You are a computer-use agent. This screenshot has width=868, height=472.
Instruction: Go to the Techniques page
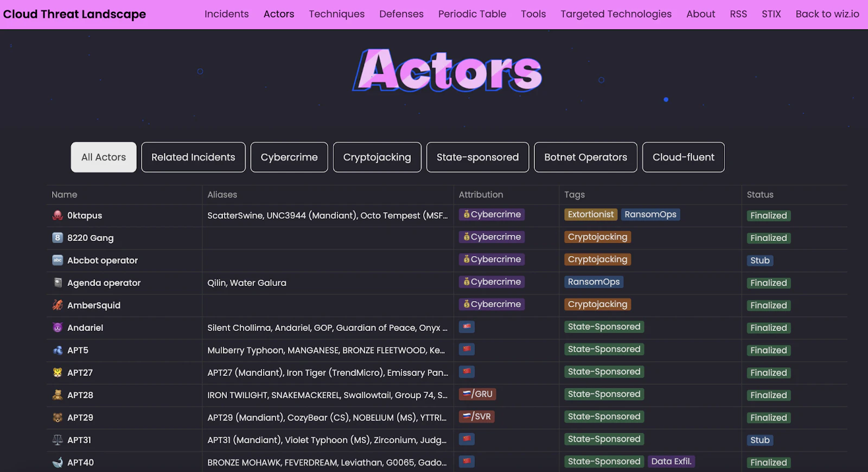(337, 14)
